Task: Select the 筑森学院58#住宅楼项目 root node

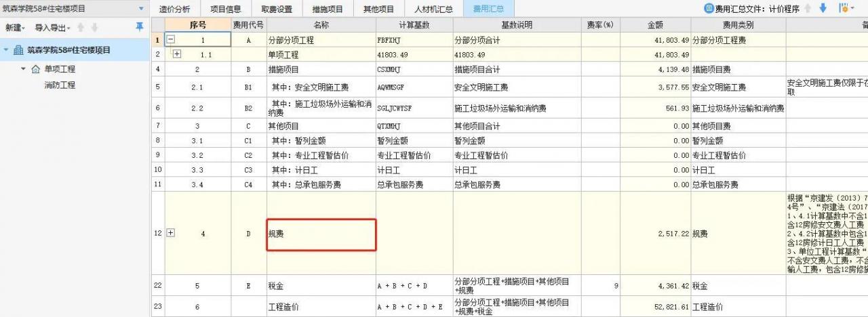Action: pos(75,50)
